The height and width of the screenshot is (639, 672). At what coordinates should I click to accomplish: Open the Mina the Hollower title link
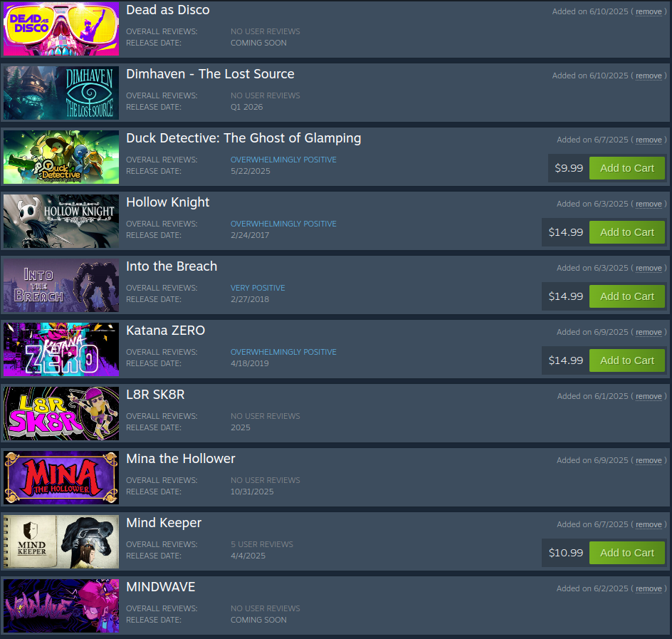click(x=180, y=459)
